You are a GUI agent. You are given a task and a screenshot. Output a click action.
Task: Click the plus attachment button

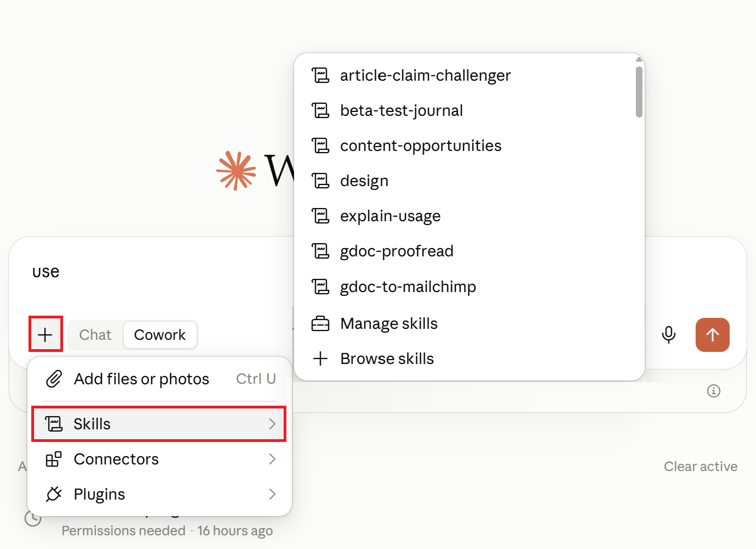[x=46, y=334]
